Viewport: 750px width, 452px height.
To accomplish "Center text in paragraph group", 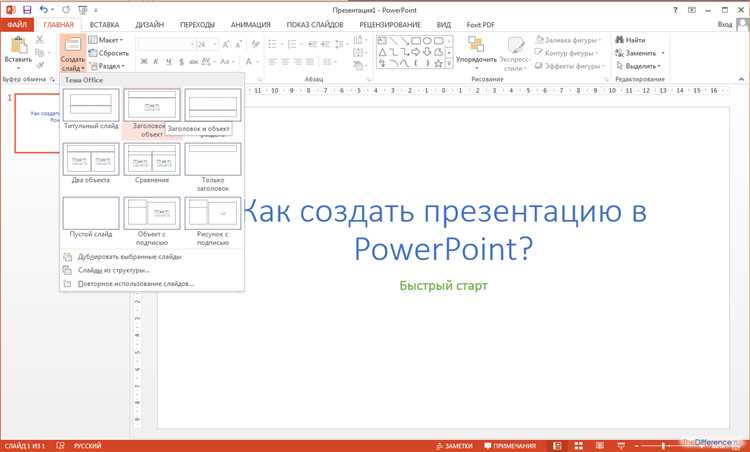I will pyautogui.click(x=285, y=61).
